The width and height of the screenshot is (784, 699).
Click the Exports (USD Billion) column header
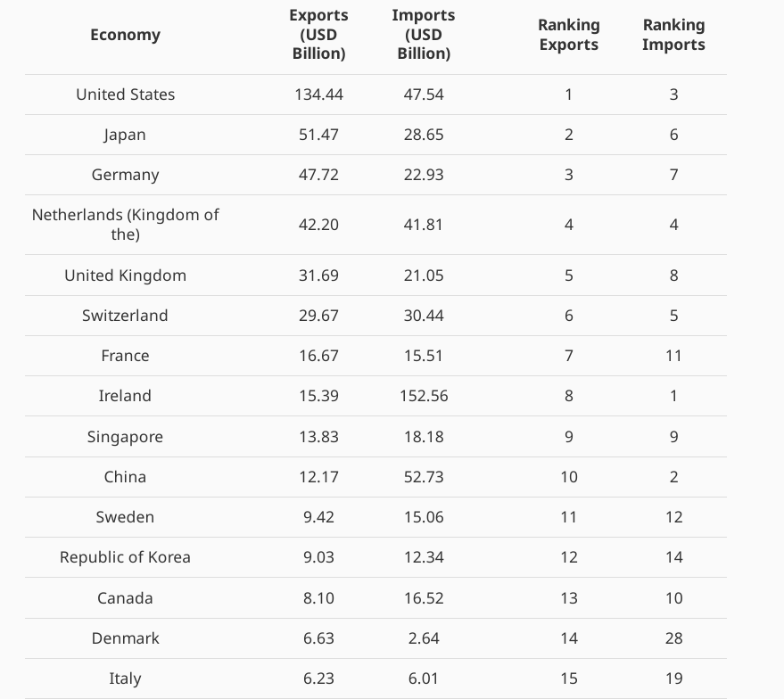tap(318, 35)
